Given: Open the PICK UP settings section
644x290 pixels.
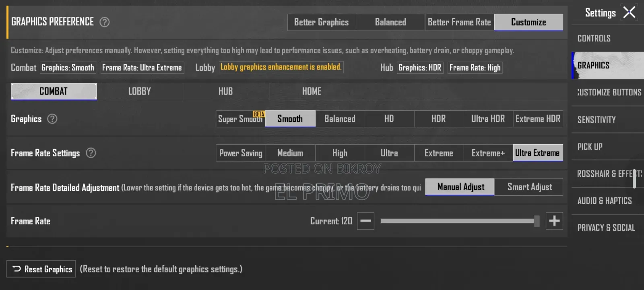Looking at the screenshot, I should click(x=608, y=147).
